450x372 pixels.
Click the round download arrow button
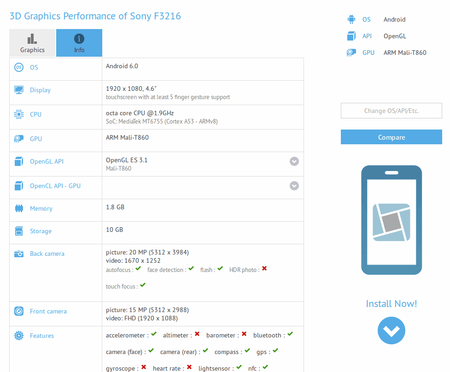pyautogui.click(x=391, y=331)
